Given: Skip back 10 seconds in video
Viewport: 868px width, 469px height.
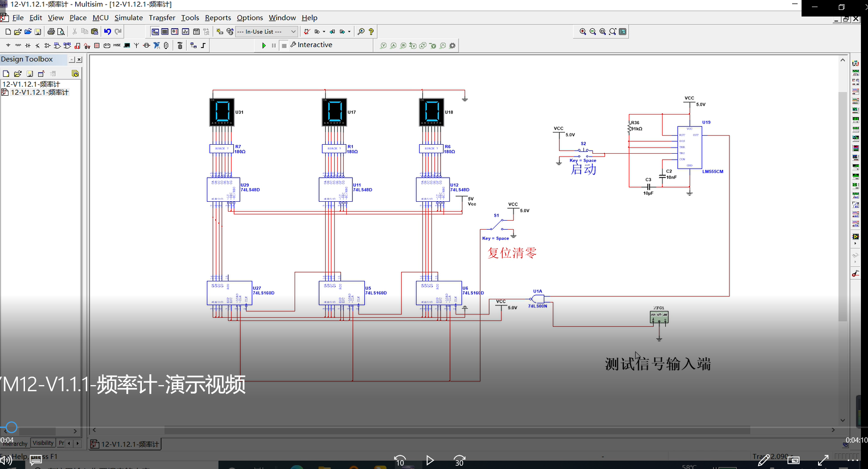Looking at the screenshot, I should tap(400, 461).
